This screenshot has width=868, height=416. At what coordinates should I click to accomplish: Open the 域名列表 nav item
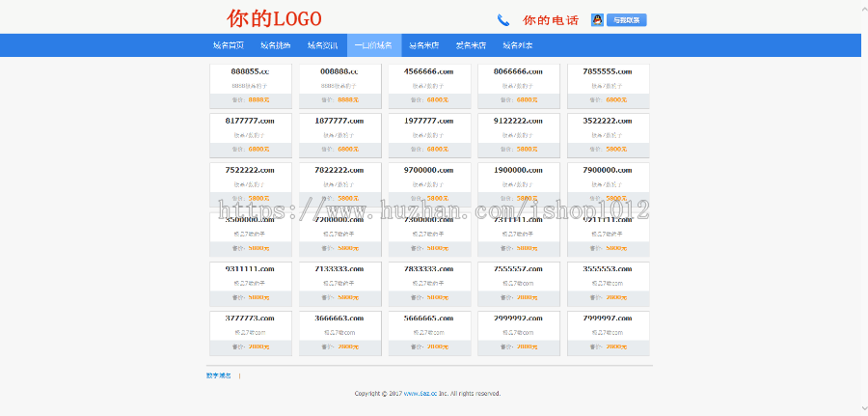tap(518, 45)
